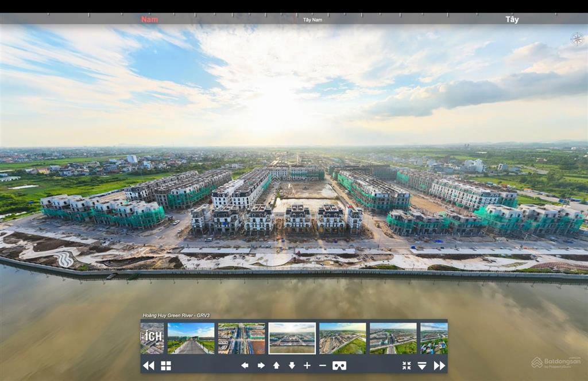Viewport: 588px width, 381px height.
Task: Open the Batdongsan watermark logo link
Action: [x=556, y=362]
